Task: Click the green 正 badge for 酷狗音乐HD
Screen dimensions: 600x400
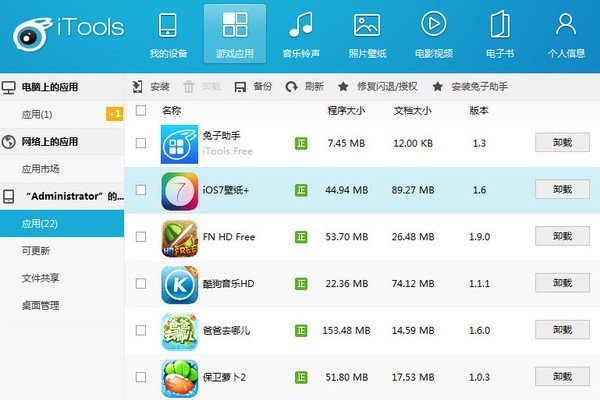Action: [x=301, y=284]
